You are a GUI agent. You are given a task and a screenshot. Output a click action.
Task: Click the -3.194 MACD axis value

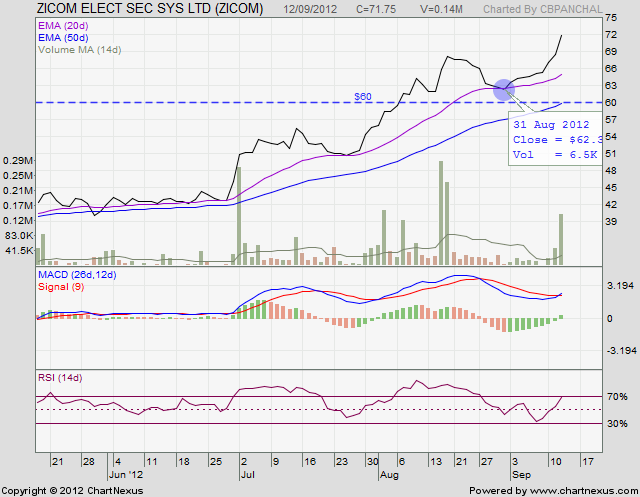pyautogui.click(x=622, y=351)
